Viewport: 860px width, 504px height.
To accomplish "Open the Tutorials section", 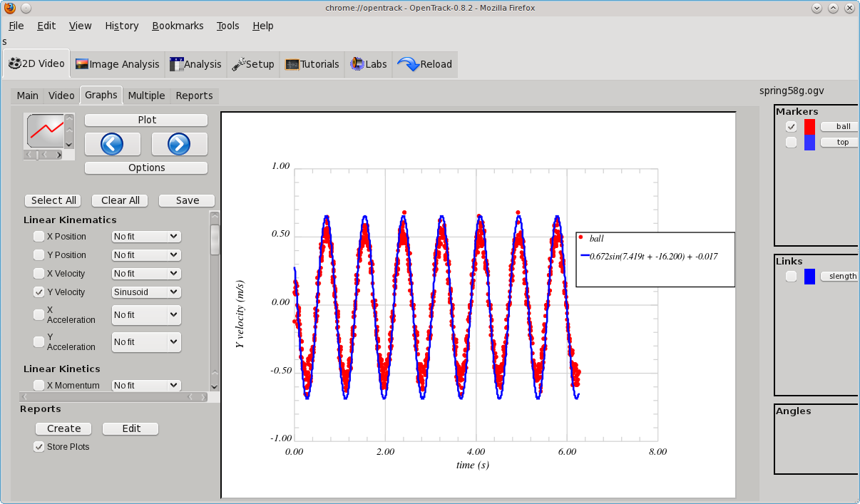I will pyautogui.click(x=312, y=64).
